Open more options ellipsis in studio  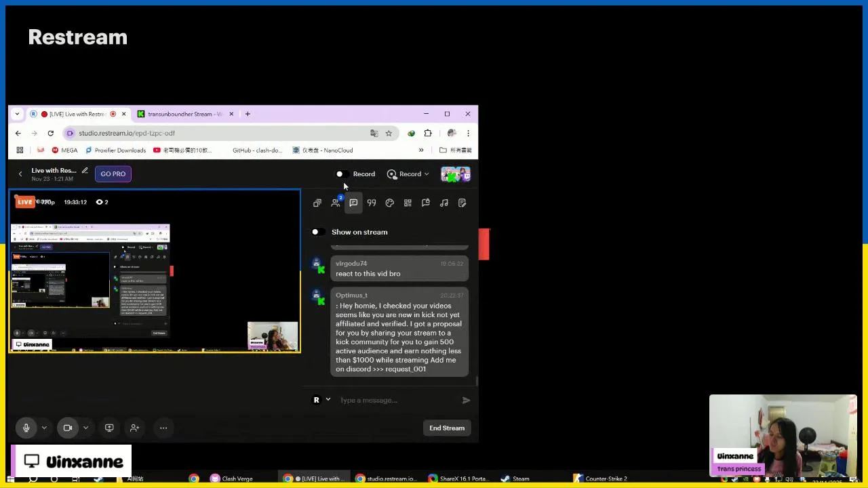pos(163,428)
